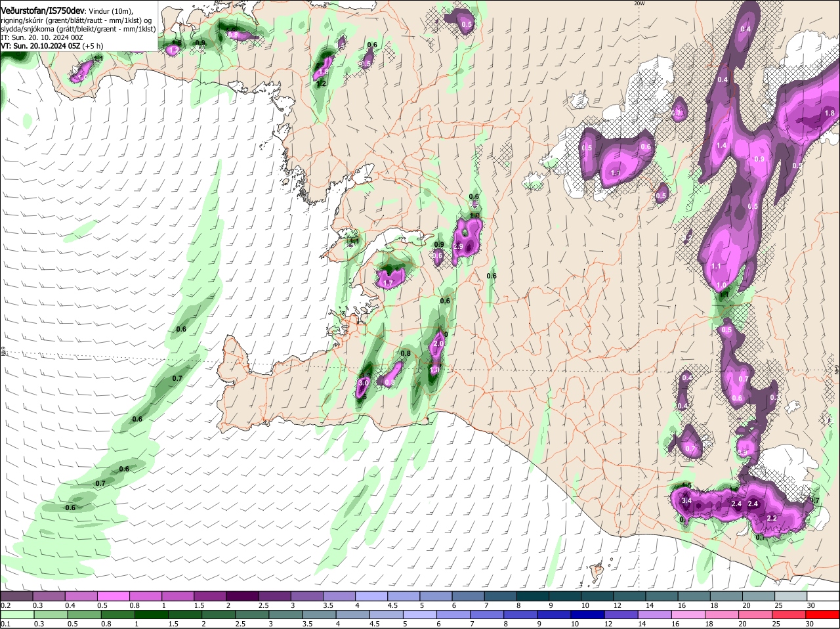Click the 'Veðurstofan/IS750dev' map title
The image size is (840, 629).
(x=43, y=11)
